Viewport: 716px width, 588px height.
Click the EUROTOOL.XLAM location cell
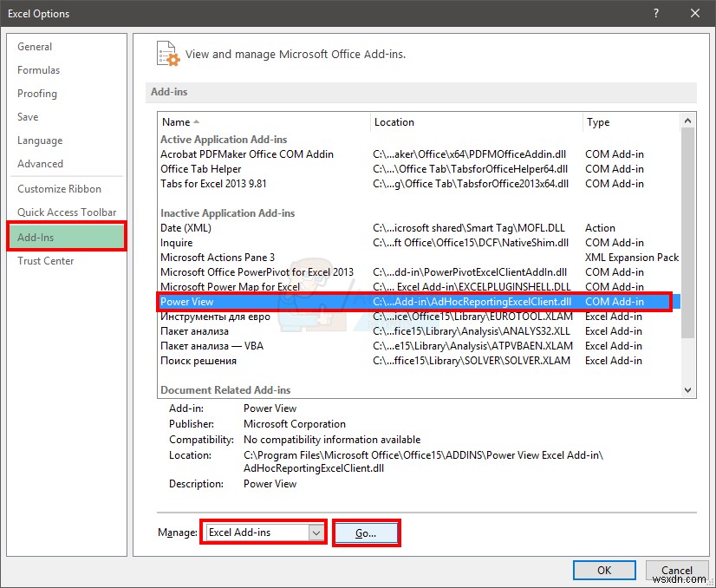coord(472,317)
